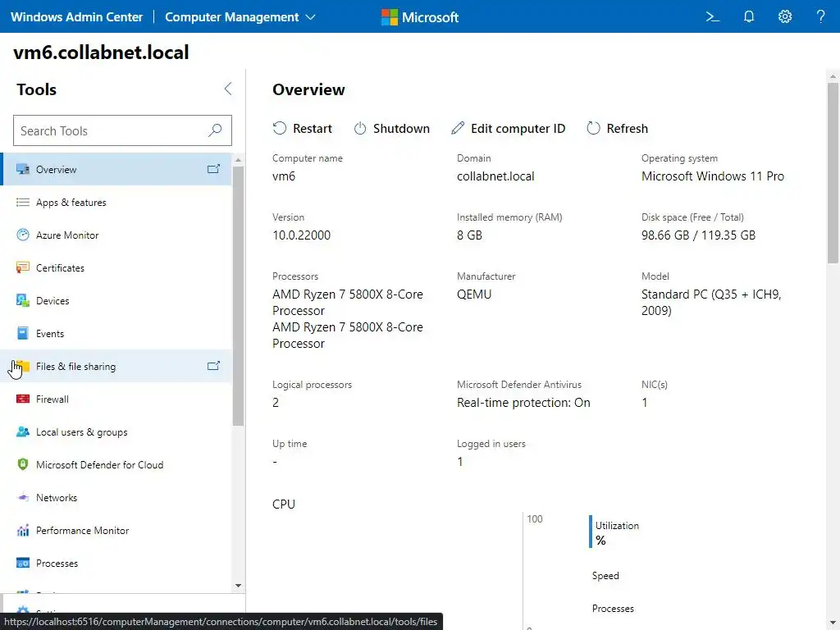Click the Defender for Cloud shield icon
Image resolution: width=840 pixels, height=630 pixels.
(22, 464)
